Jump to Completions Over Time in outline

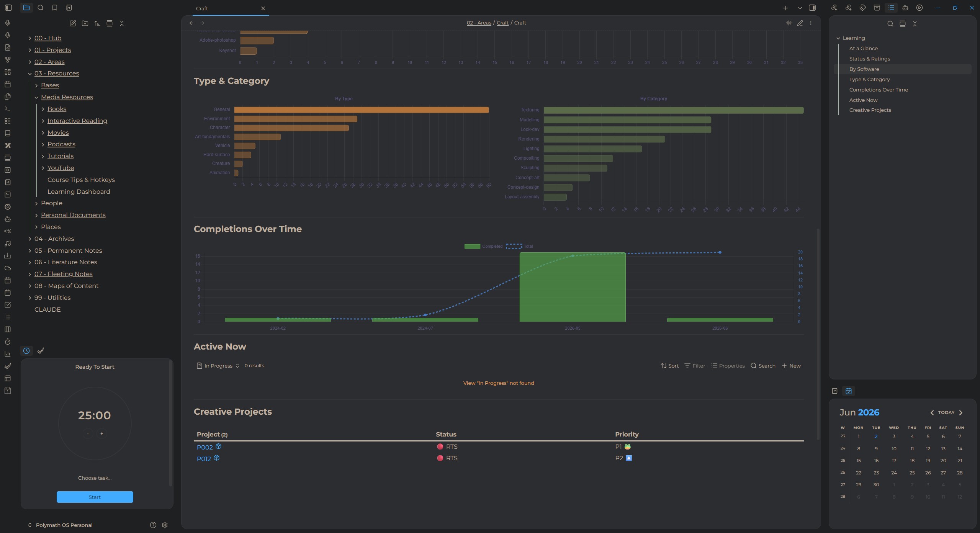point(879,90)
